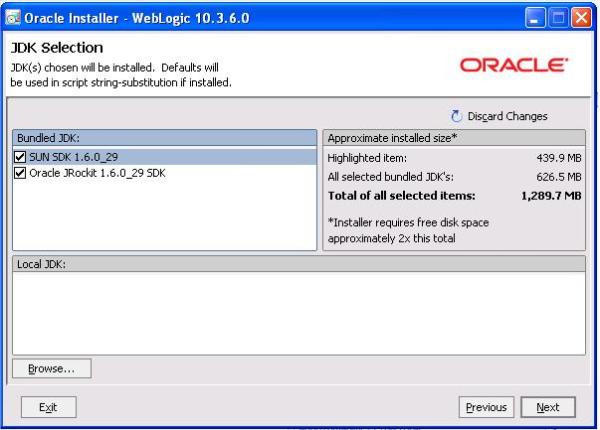The height and width of the screenshot is (430, 600).
Task: Click the Local JDK section header
Action: coord(299,263)
